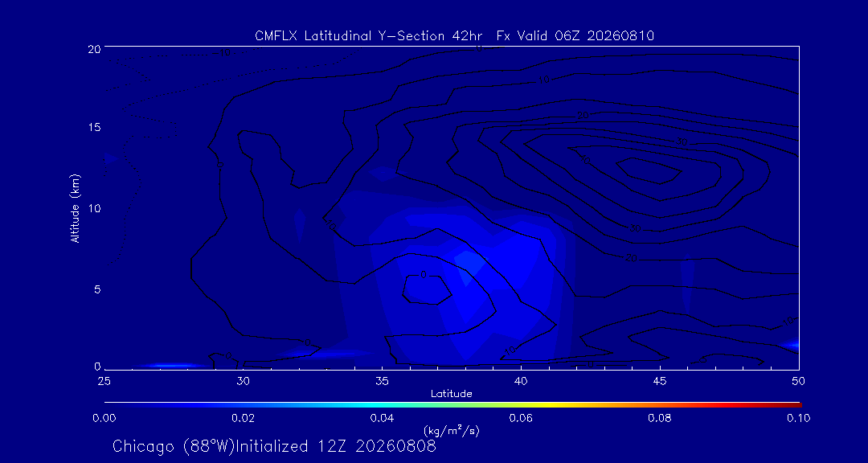Click the cyan region of color bar near 0.04
The image size is (868, 463).
tap(383, 405)
